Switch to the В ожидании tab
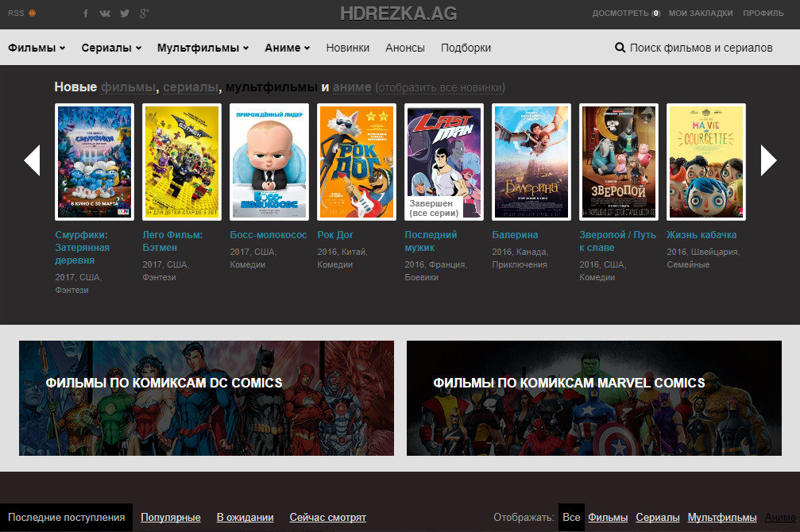 coord(245,517)
